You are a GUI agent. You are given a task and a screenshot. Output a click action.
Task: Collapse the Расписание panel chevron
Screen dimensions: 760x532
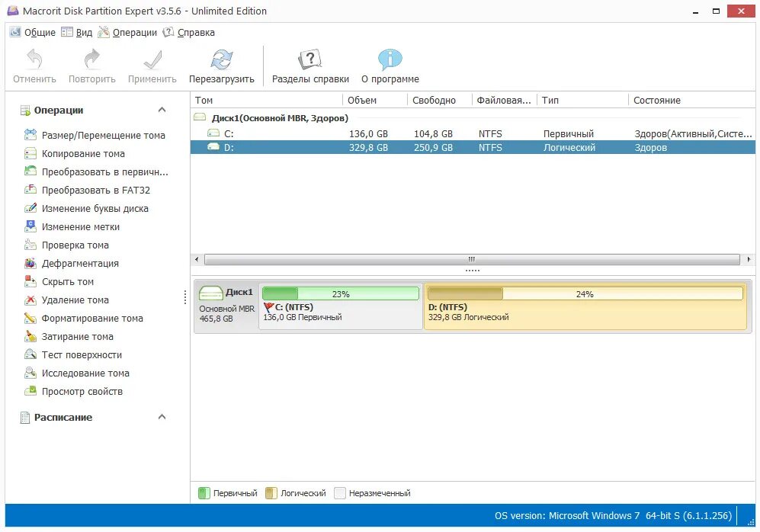pyautogui.click(x=162, y=417)
